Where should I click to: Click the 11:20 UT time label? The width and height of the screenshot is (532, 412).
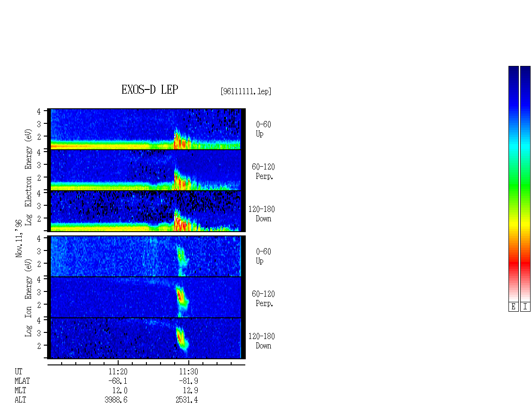[118, 372]
